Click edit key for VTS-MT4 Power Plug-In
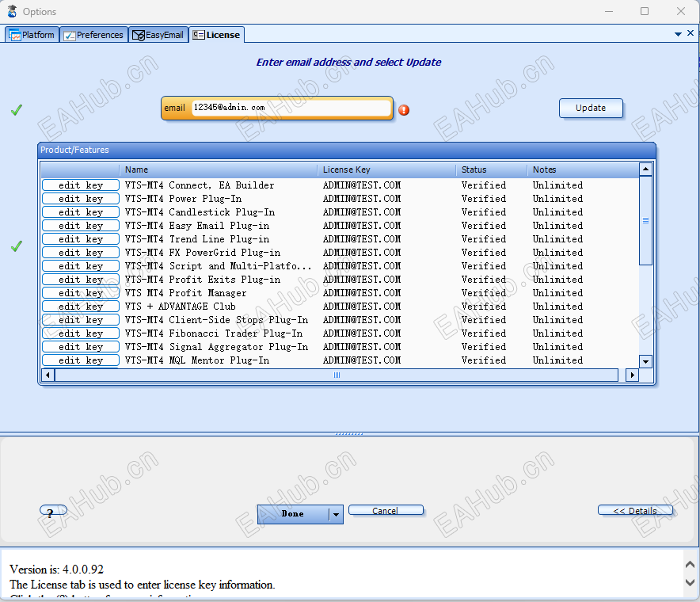This screenshot has height=602, width=700. click(x=81, y=198)
